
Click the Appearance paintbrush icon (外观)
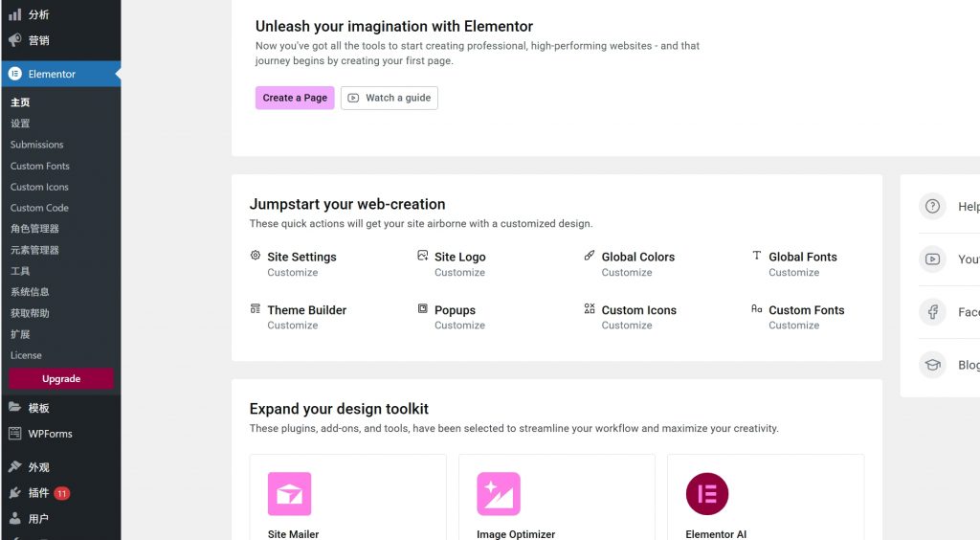click(x=15, y=467)
